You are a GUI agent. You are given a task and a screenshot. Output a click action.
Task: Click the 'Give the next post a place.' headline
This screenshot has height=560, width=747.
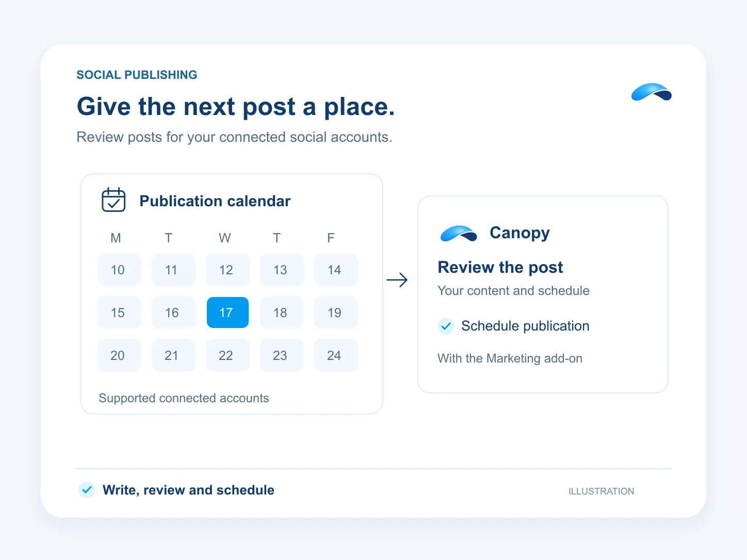(x=236, y=107)
